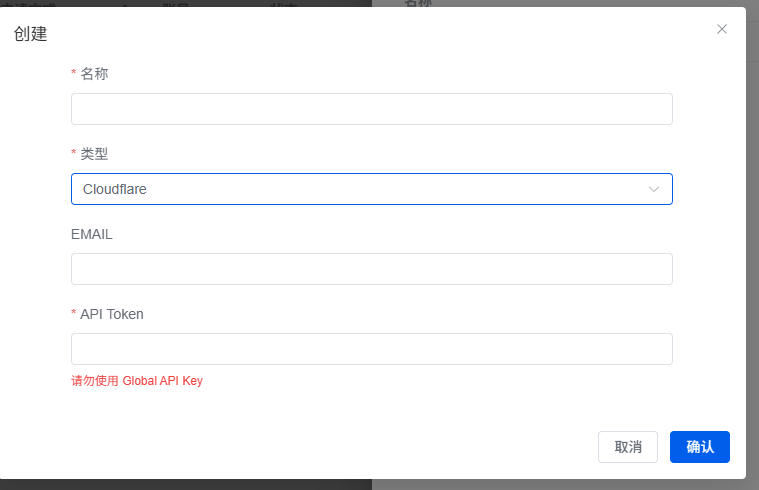Cancel with the 取消 button

pos(628,447)
